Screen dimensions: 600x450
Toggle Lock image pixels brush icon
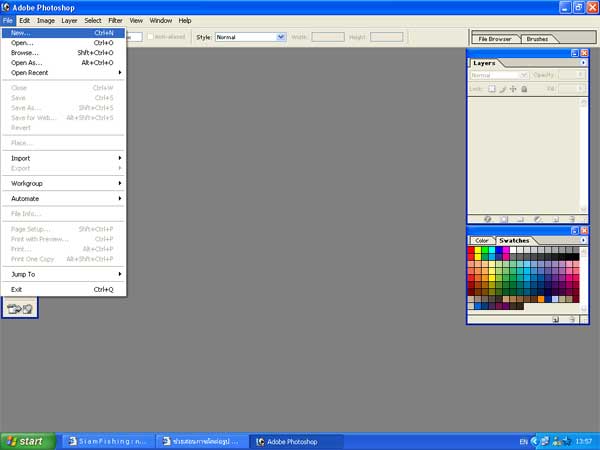click(503, 89)
